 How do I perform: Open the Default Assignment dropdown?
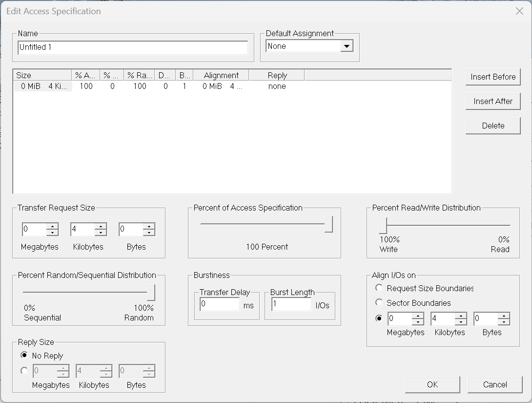click(346, 46)
